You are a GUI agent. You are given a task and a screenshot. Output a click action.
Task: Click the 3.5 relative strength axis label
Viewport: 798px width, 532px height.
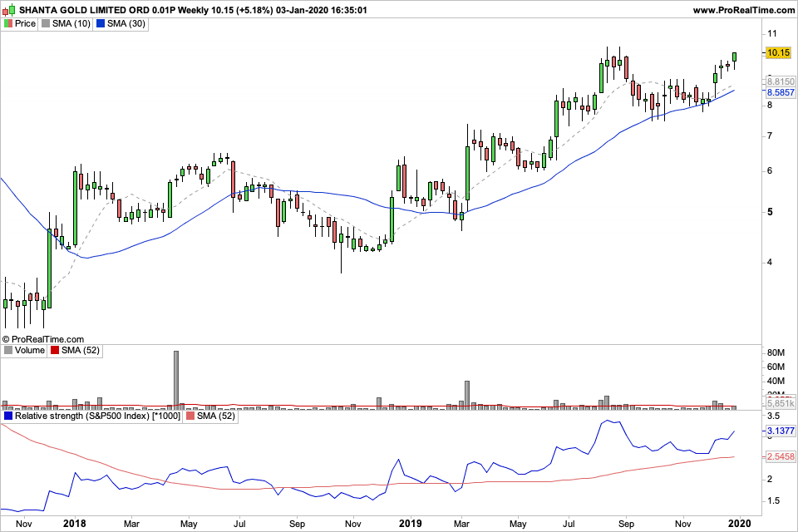pyautogui.click(x=773, y=416)
